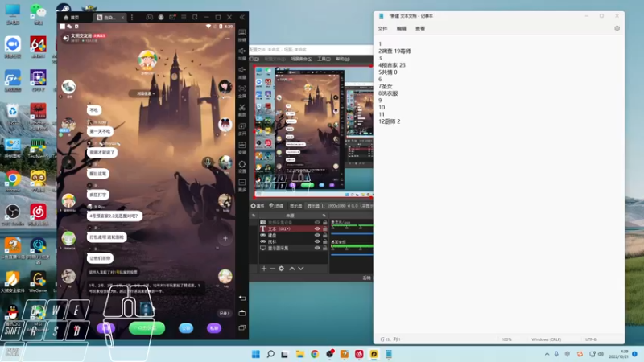Switch to the 首页 tab in the emulator
This screenshot has width=644, height=362.
click(71, 17)
